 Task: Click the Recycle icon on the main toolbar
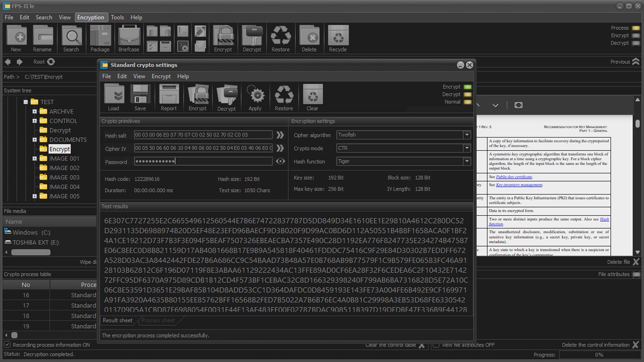(x=337, y=37)
